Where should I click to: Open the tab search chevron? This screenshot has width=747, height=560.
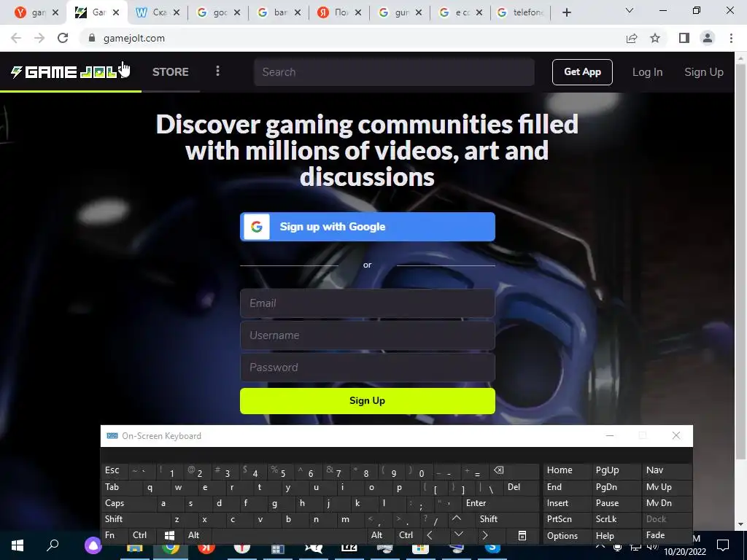(x=630, y=10)
